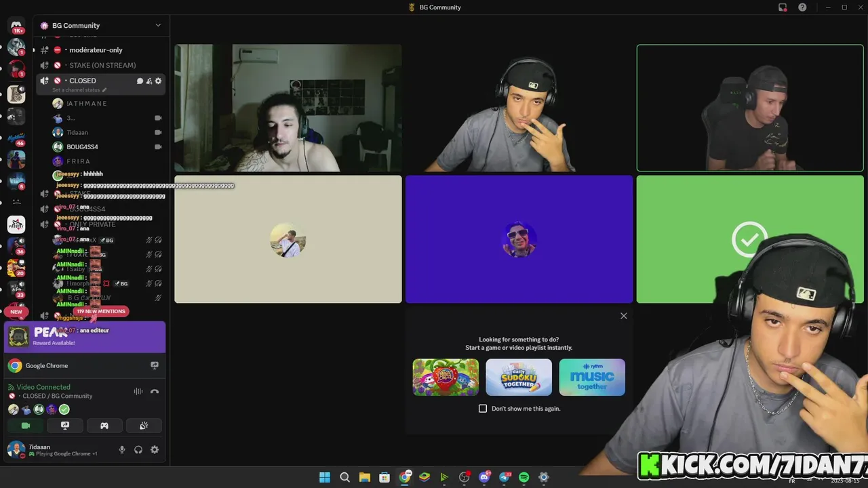
Task: Open Microsoft Store from taskbar
Action: point(384,477)
